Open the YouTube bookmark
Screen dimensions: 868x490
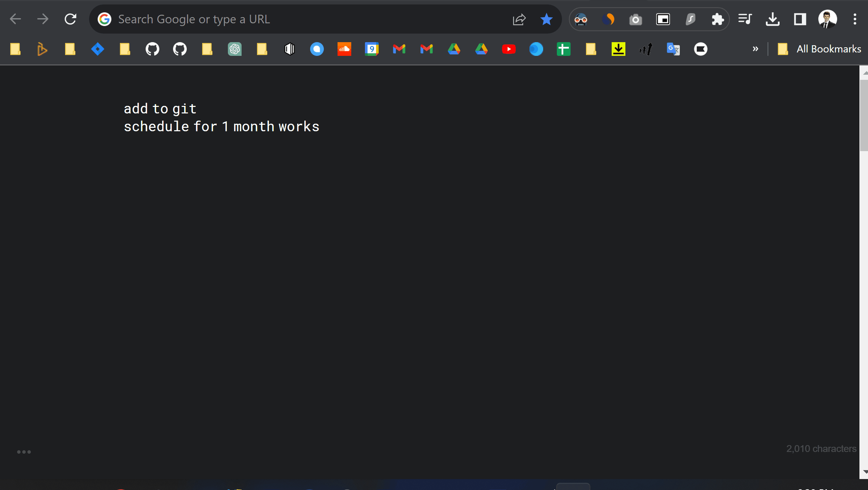[509, 49]
